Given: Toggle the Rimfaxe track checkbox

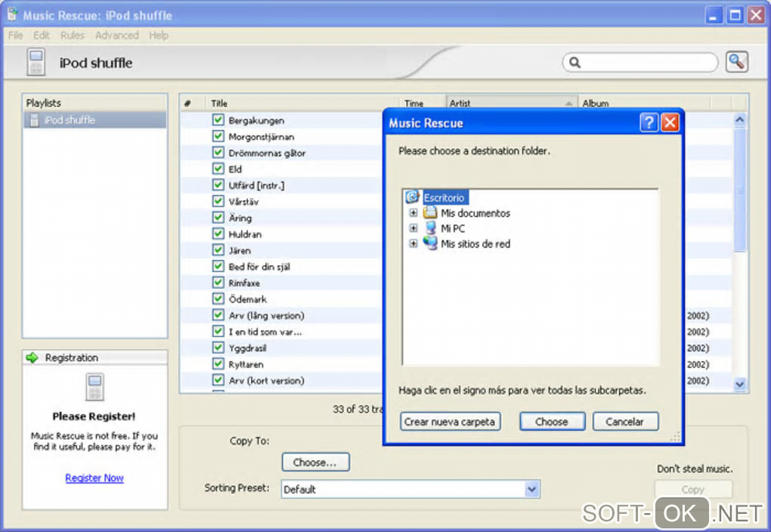Looking at the screenshot, I should coord(218,282).
